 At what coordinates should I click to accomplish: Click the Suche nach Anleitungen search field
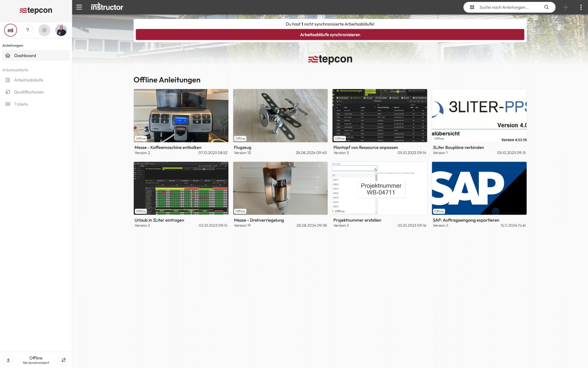pos(507,7)
